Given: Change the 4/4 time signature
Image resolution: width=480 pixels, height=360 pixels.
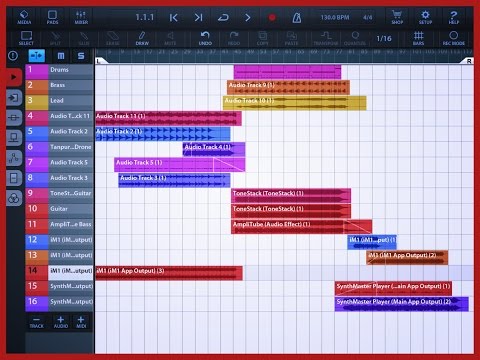Looking at the screenshot, I should point(367,17).
